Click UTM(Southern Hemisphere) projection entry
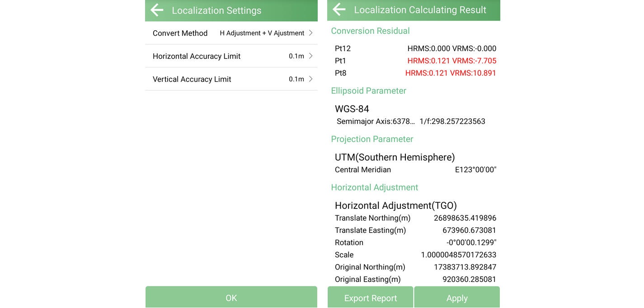This screenshot has height=308, width=644. pos(395,157)
